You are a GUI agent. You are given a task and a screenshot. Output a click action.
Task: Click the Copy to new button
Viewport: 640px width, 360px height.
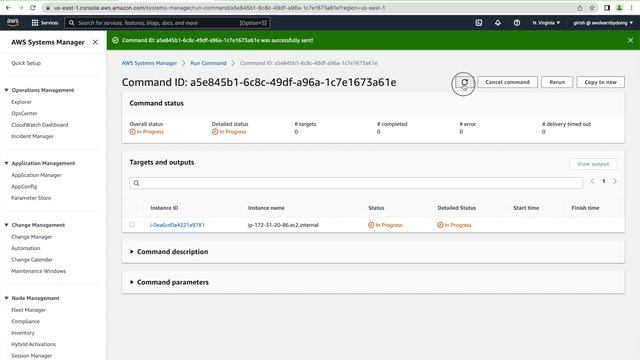(x=600, y=82)
